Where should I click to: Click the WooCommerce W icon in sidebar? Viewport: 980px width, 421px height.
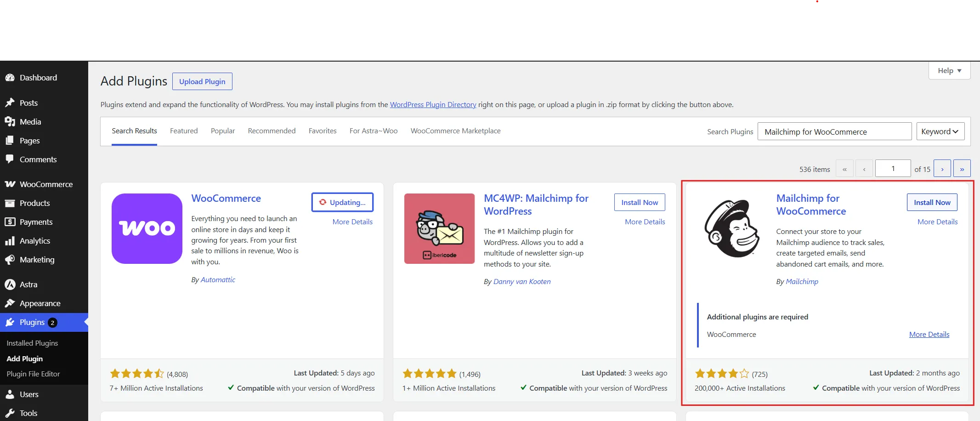tap(10, 184)
